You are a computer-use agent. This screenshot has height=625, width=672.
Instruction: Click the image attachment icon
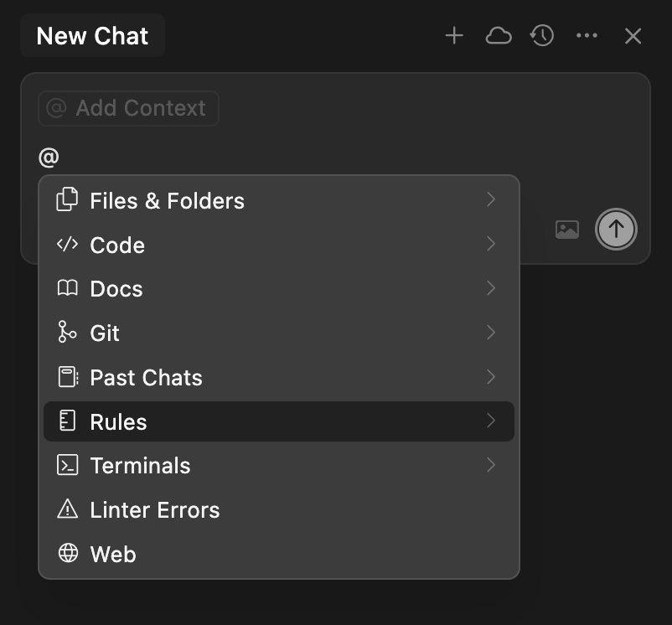tap(567, 230)
